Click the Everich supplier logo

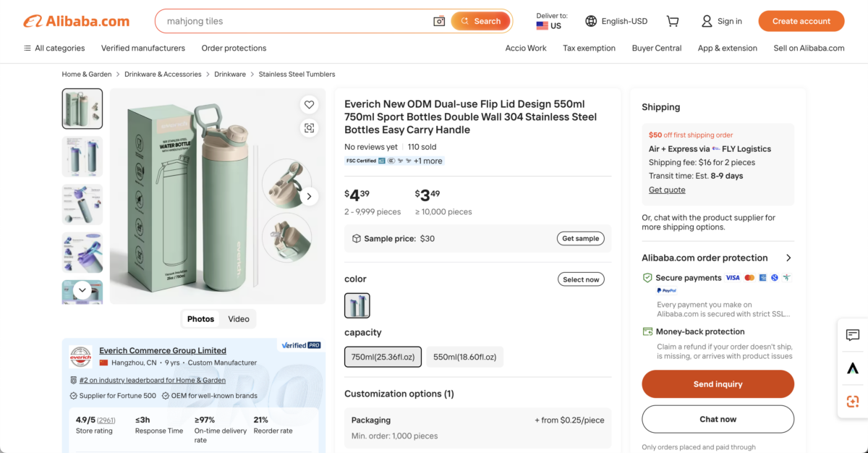click(80, 356)
